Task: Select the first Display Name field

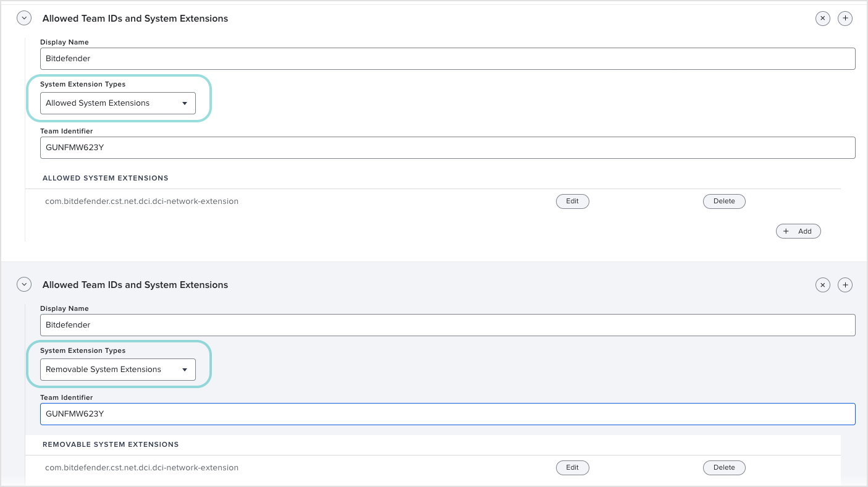Action: click(247, 58)
